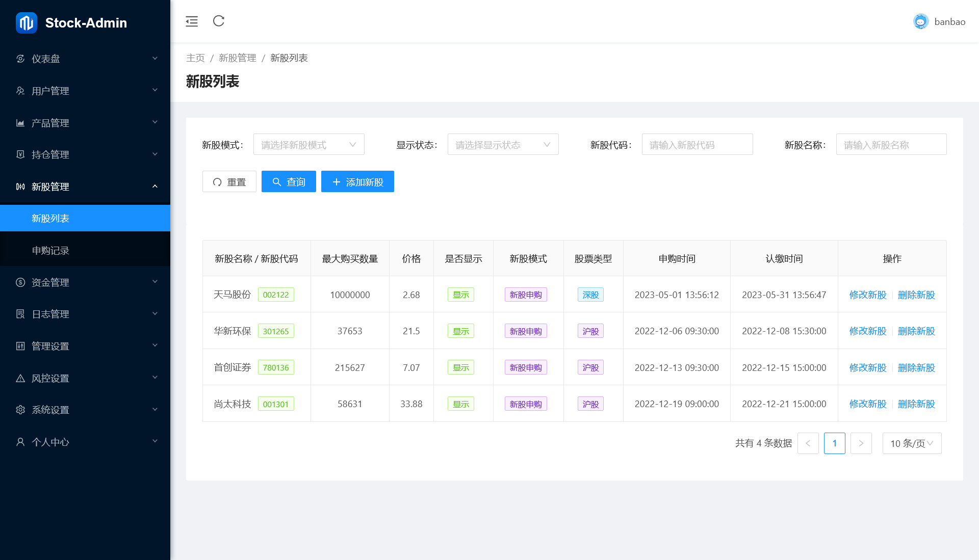
Task: Collapse the sidebar using the top-left fold icon
Action: 191,21
